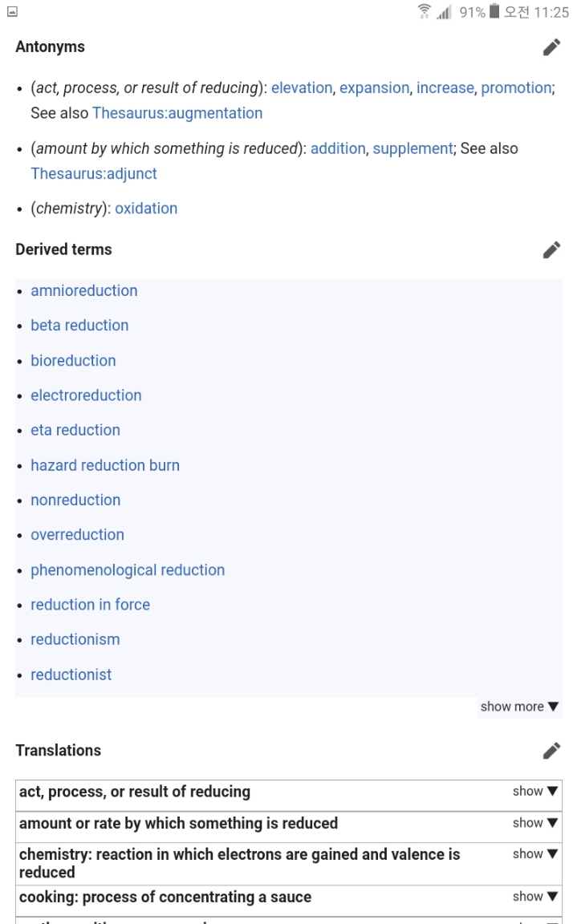The image size is (577, 924).
Task: Open the reductionism derived term
Action: [75, 639]
